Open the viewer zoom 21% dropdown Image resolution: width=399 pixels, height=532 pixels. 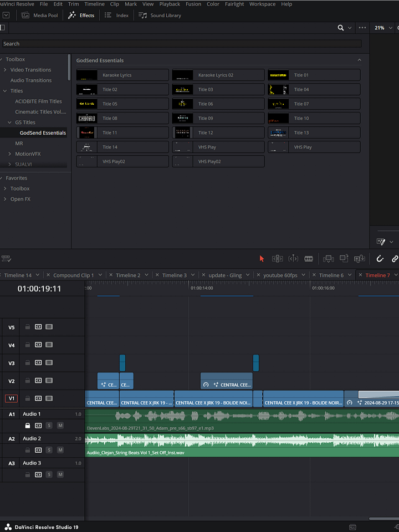click(383, 28)
